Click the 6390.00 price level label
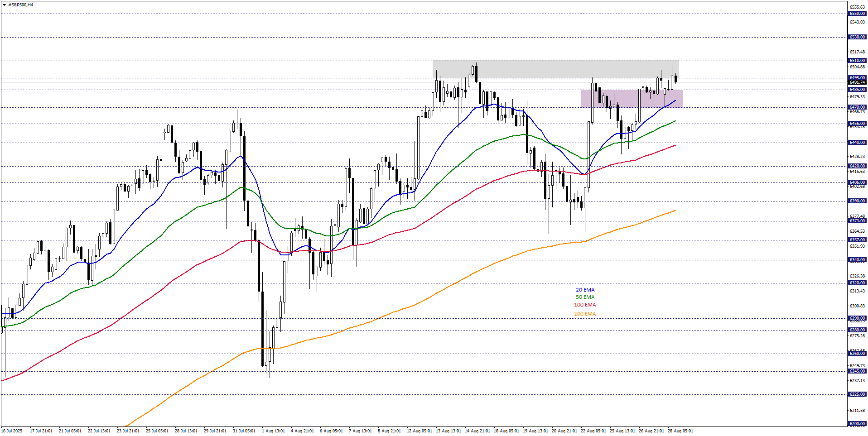This screenshot has height=436, width=868. (857, 201)
